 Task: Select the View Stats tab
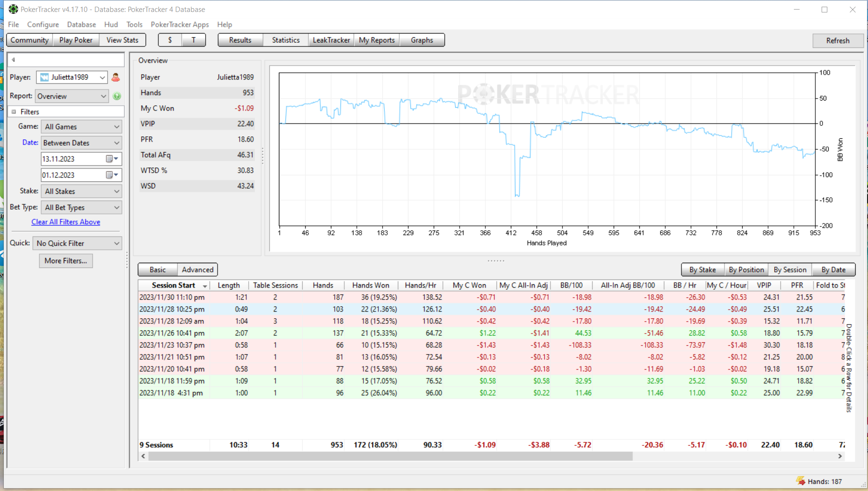[x=122, y=40]
